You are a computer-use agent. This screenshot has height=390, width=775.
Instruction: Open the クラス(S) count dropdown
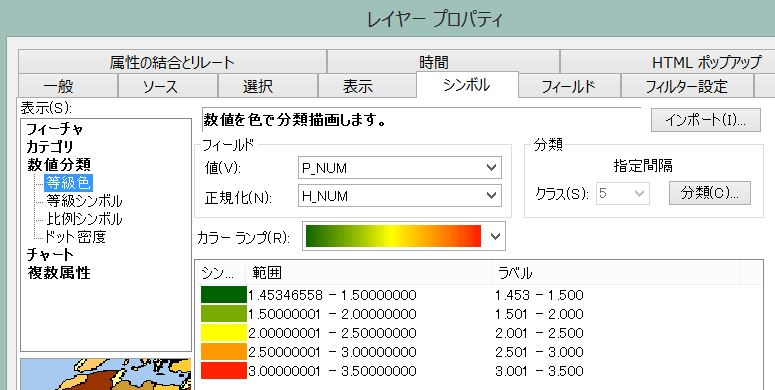[x=623, y=193]
